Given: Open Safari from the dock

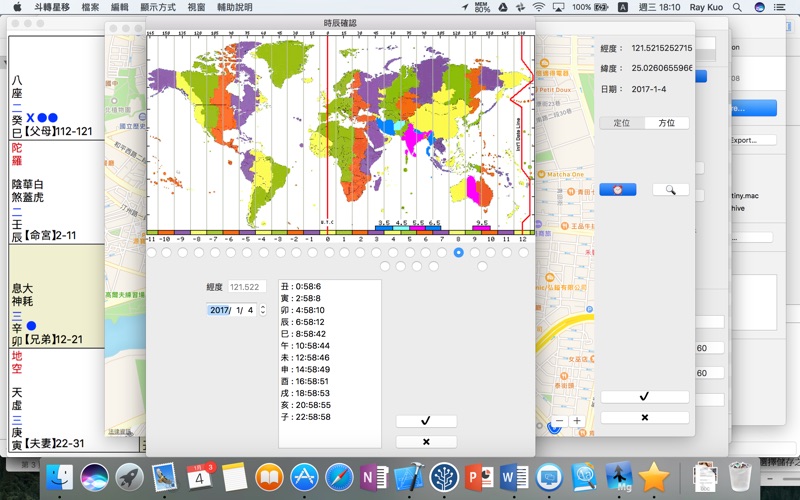Looking at the screenshot, I should pyautogui.click(x=338, y=476).
